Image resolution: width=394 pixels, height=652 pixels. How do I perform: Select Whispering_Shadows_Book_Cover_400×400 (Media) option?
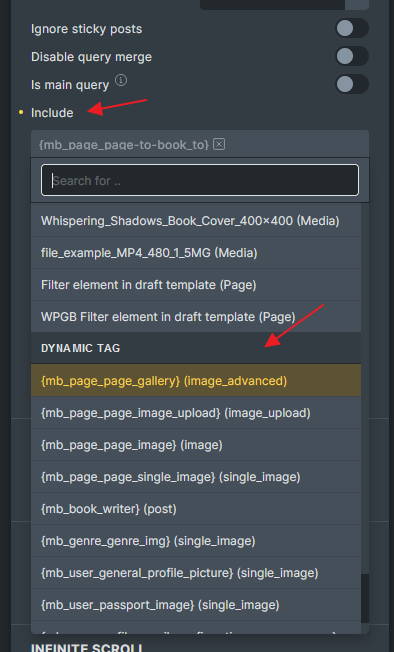pos(196,221)
